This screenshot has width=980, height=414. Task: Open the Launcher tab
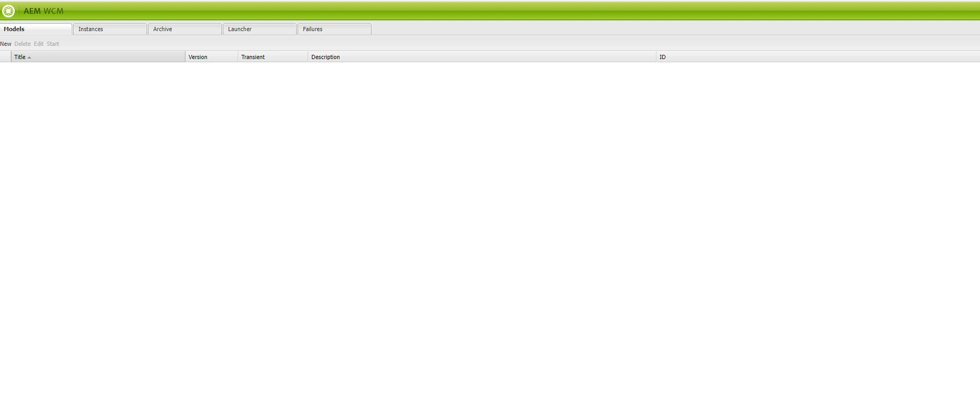pos(260,29)
